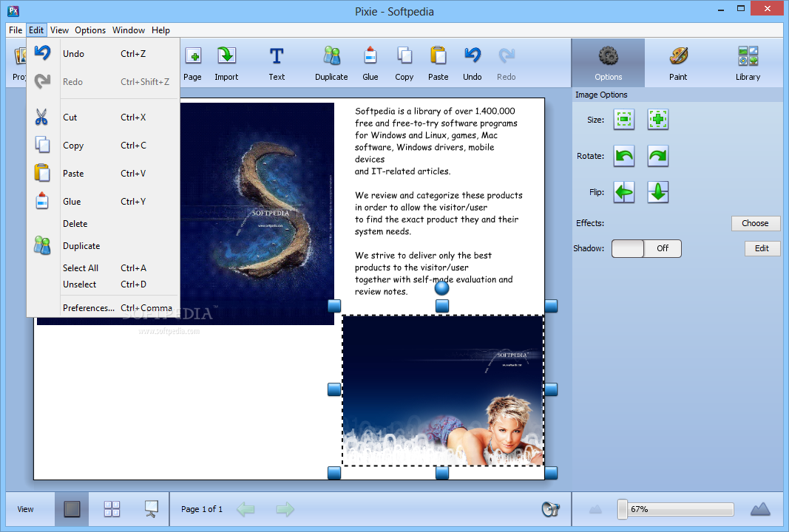The width and height of the screenshot is (789, 532).
Task: Rotate image clockwise
Action: [x=658, y=156]
